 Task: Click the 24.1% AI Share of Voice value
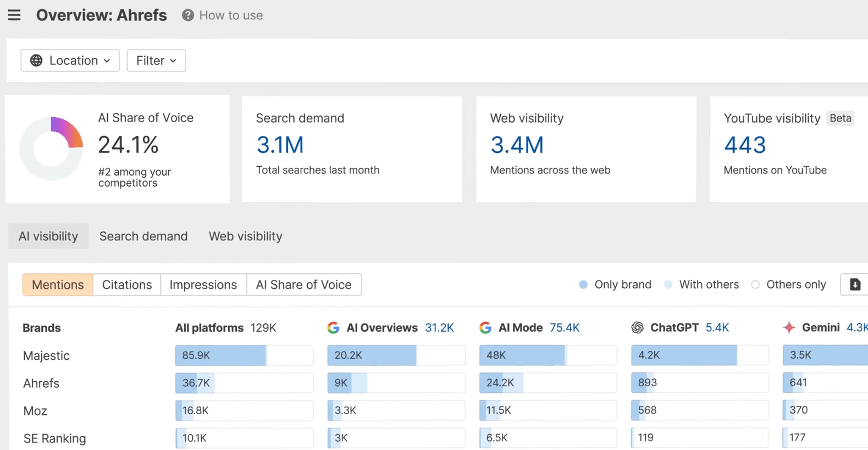point(129,145)
